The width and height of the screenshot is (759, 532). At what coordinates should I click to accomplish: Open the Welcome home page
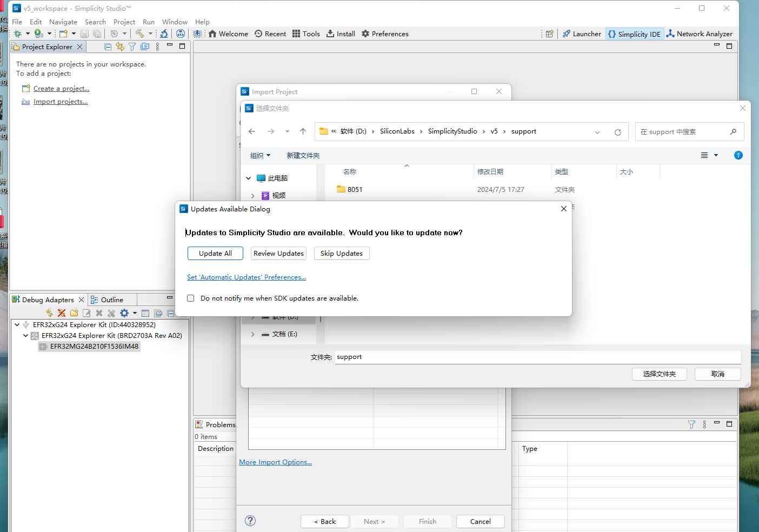(228, 34)
